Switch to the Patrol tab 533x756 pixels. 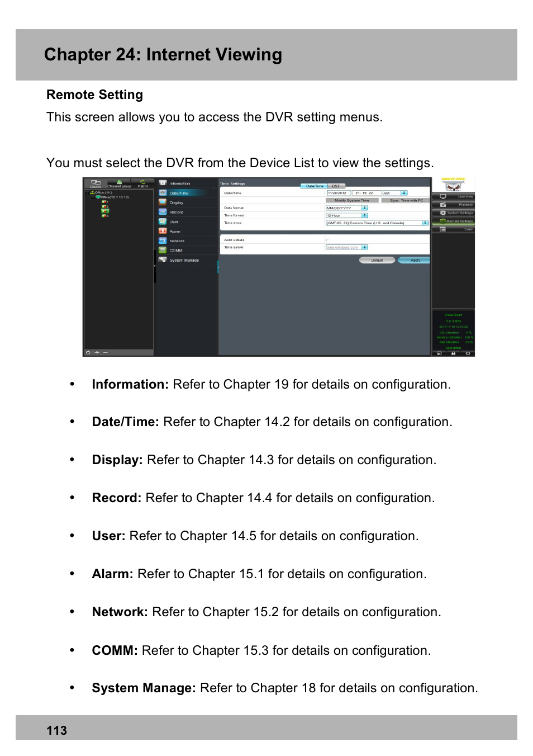tap(142, 183)
